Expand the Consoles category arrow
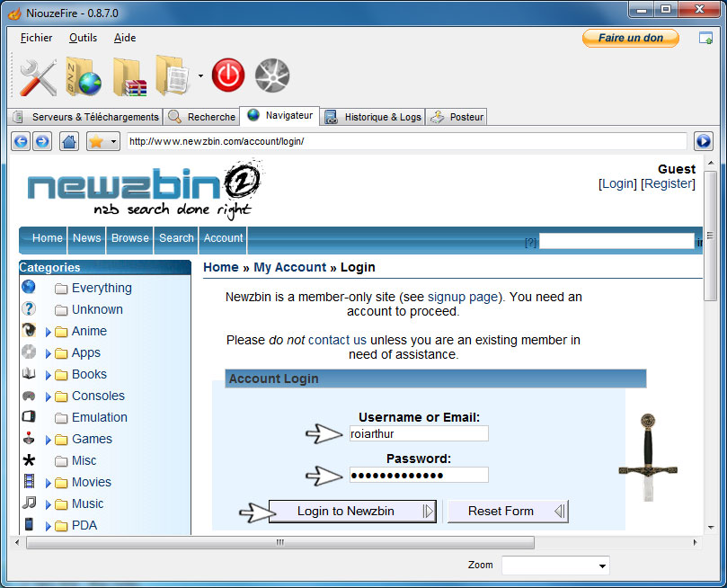This screenshot has height=588, width=727. [x=48, y=397]
